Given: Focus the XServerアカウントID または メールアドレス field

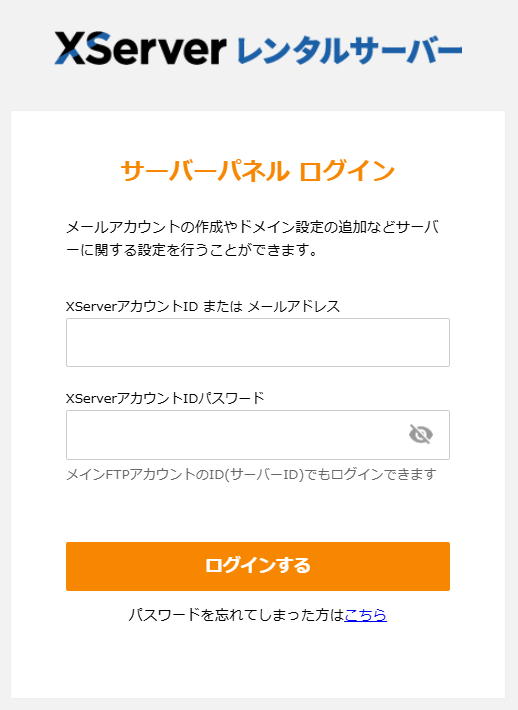Looking at the screenshot, I should click(x=258, y=342).
